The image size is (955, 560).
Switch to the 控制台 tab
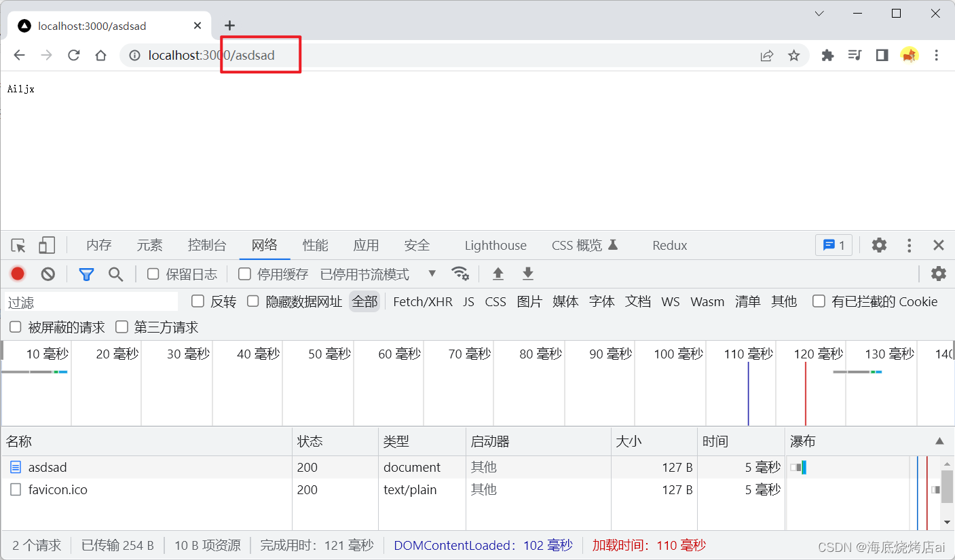(x=207, y=245)
